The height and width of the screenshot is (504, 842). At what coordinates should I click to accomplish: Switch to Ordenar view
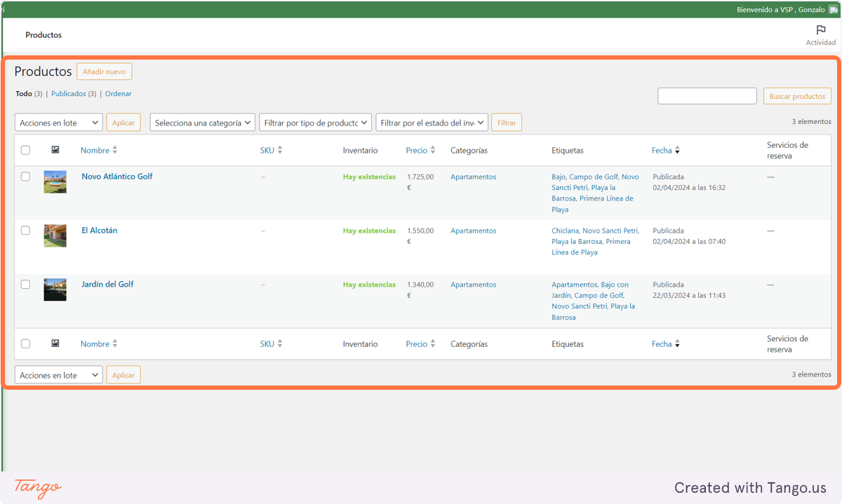[x=119, y=94]
